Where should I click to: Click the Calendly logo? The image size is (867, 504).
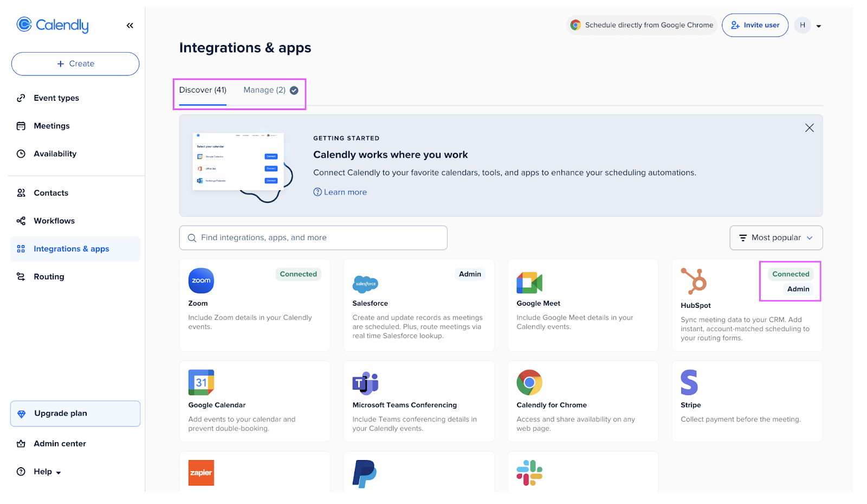(53, 25)
